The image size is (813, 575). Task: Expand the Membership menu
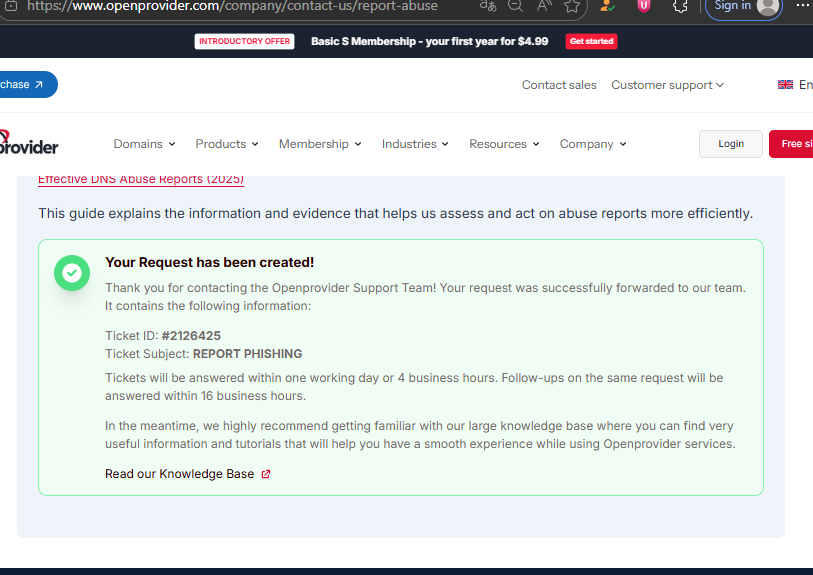[320, 144]
